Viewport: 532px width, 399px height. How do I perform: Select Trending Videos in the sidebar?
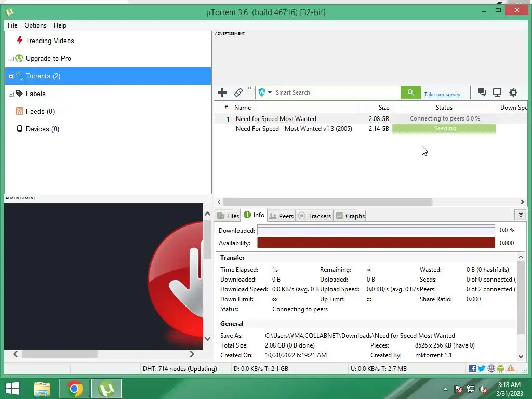click(49, 41)
